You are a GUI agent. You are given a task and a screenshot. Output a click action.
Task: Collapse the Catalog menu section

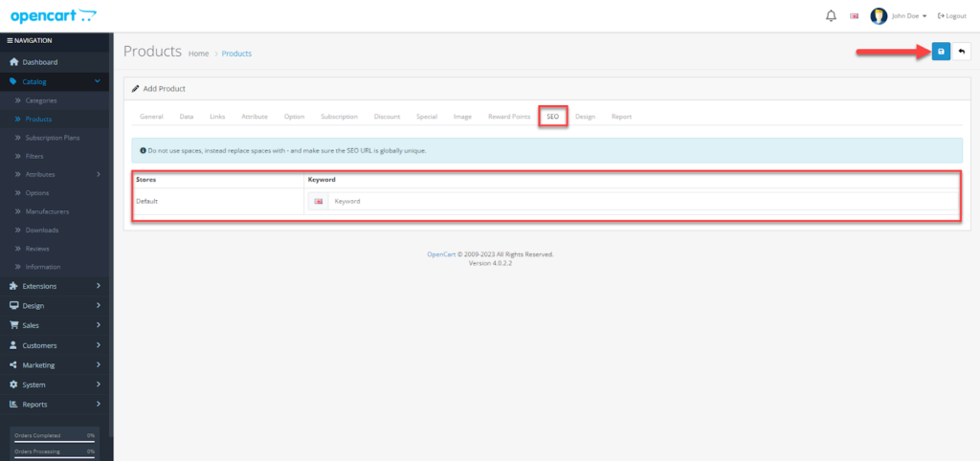point(55,81)
